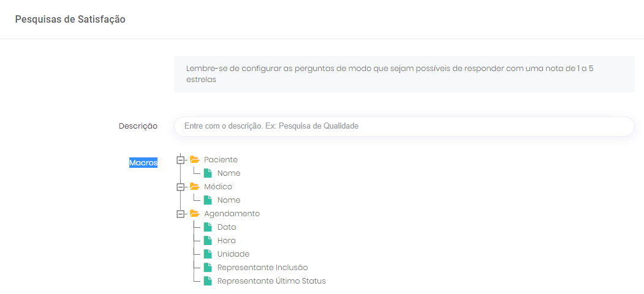
Task: Select the Representante Inclusão macro
Action: coord(262,268)
